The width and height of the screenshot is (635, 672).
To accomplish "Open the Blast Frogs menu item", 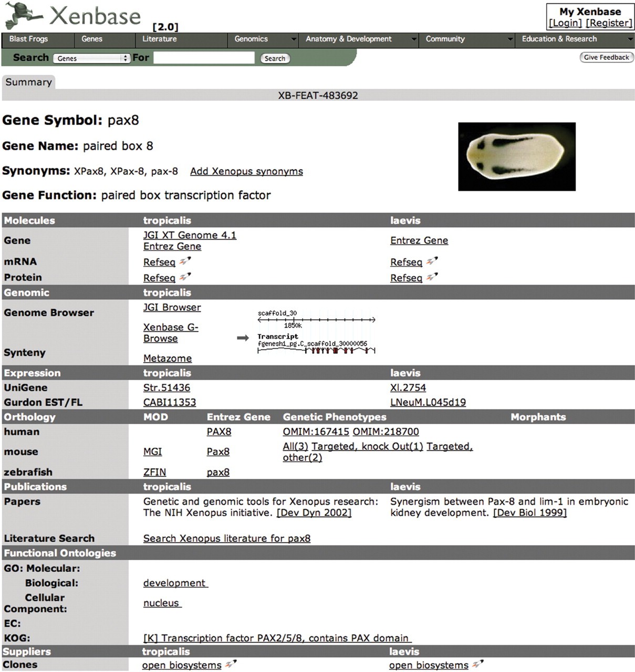I will (28, 39).
